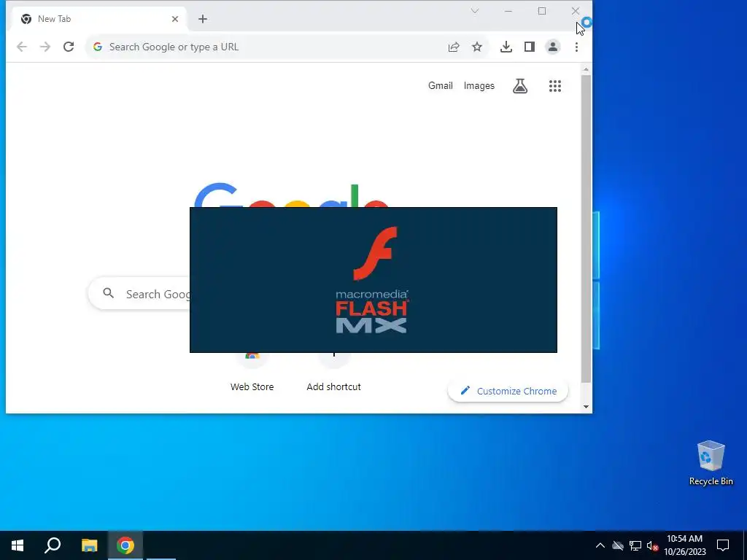Click Add shortcut

tap(333, 373)
